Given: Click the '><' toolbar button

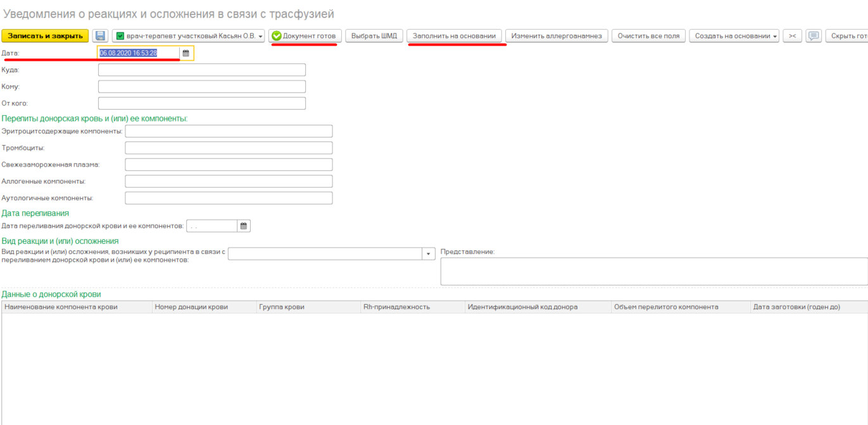Looking at the screenshot, I should pyautogui.click(x=792, y=36).
